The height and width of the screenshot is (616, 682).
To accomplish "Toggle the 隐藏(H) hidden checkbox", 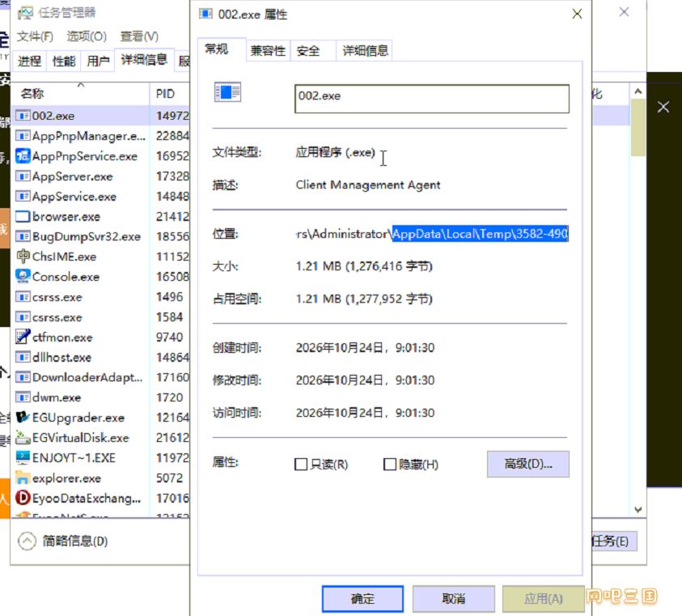I will (x=390, y=464).
